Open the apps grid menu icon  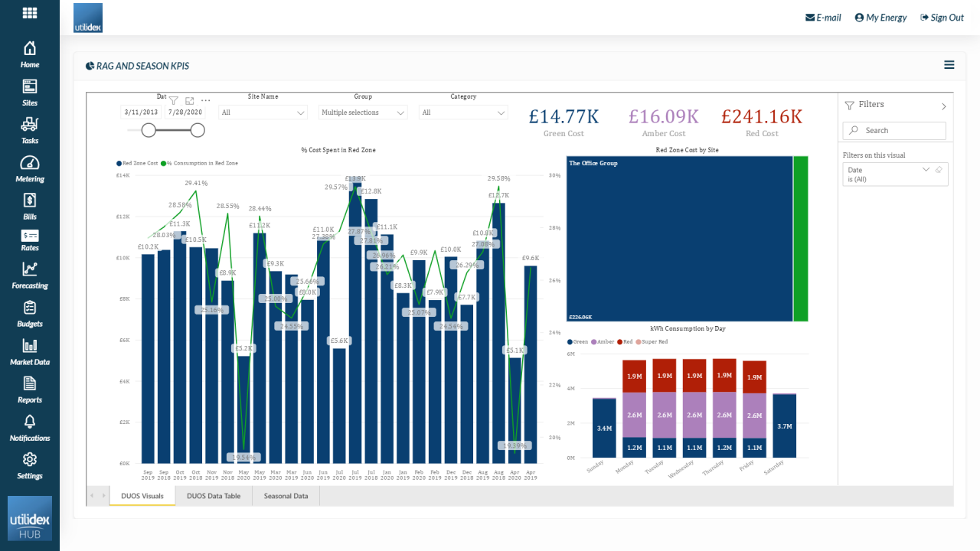click(30, 13)
